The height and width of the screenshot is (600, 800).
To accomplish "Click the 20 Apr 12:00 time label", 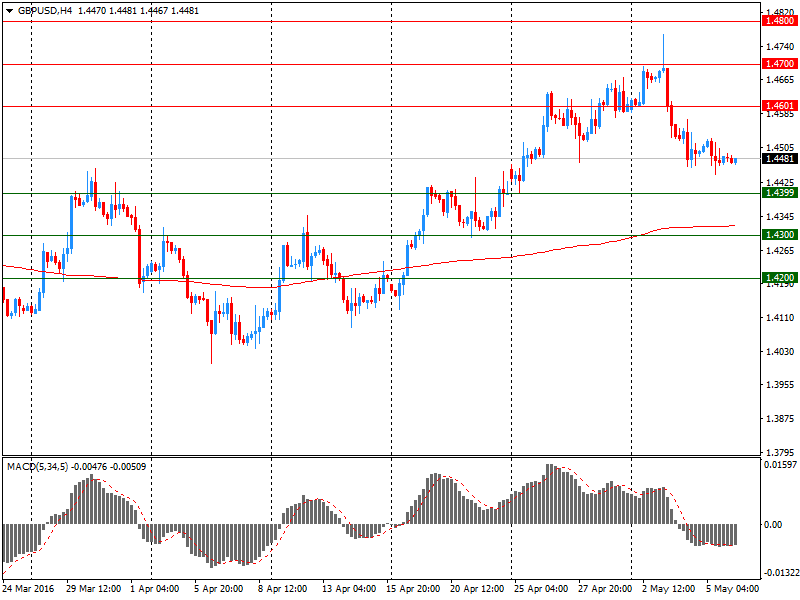I will 477,589.
